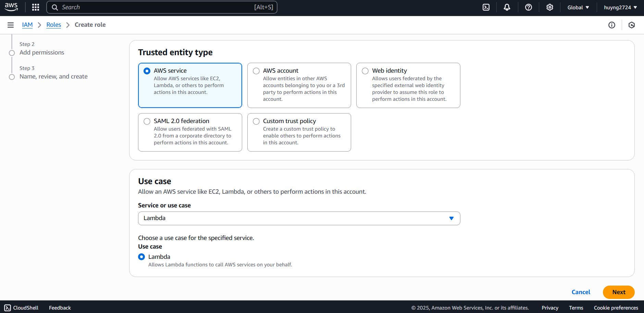This screenshot has width=644, height=313.
Task: Go to Roles breadcrumb link
Action: pos(54,25)
